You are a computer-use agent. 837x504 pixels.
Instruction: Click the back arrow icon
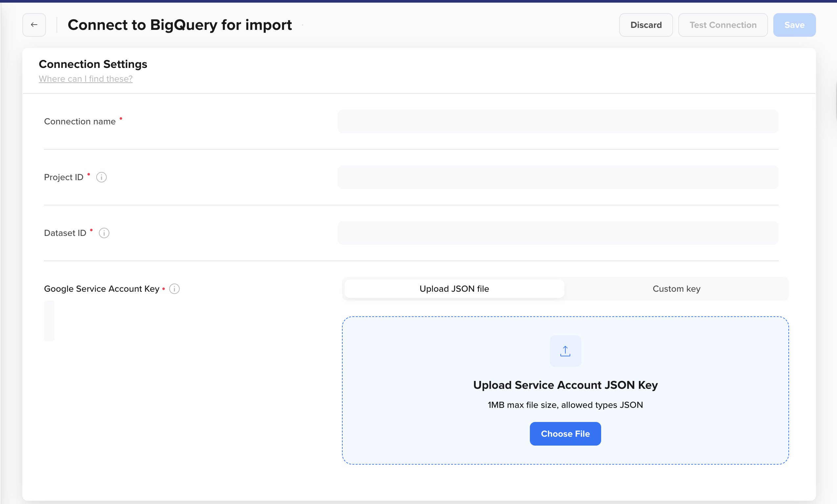click(x=34, y=25)
